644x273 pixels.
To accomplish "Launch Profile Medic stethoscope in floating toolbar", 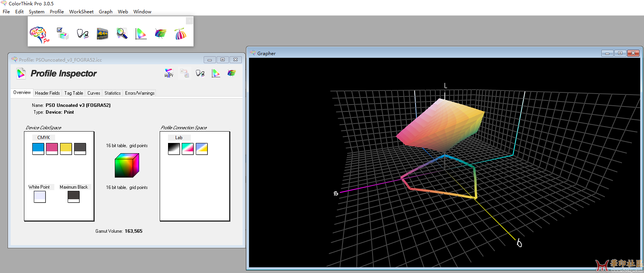I will coord(82,33).
